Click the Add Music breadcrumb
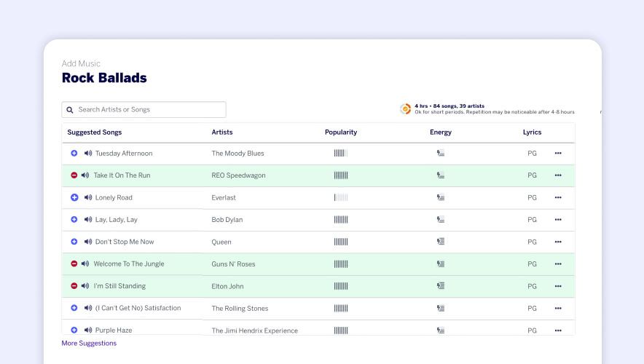The height and width of the screenshot is (364, 644). (x=81, y=64)
